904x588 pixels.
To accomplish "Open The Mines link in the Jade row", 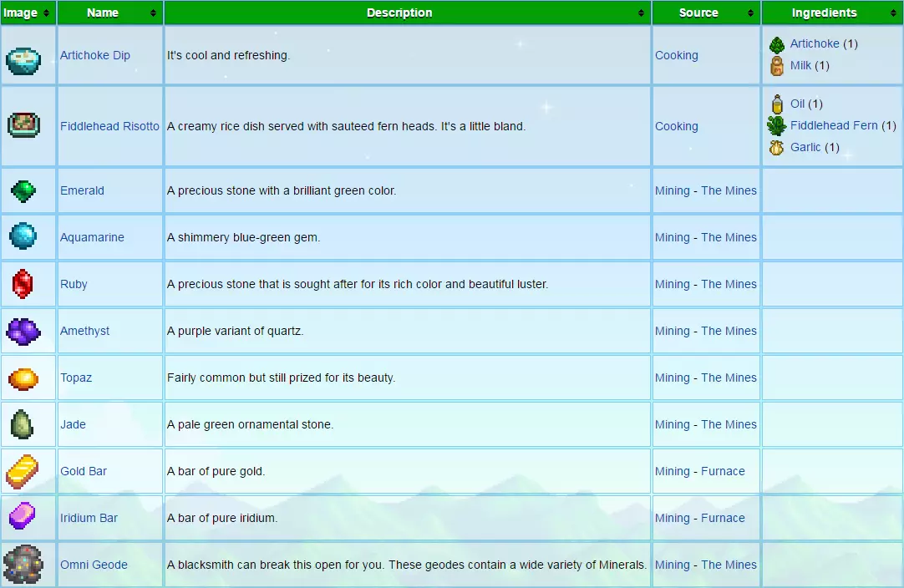I will click(729, 424).
